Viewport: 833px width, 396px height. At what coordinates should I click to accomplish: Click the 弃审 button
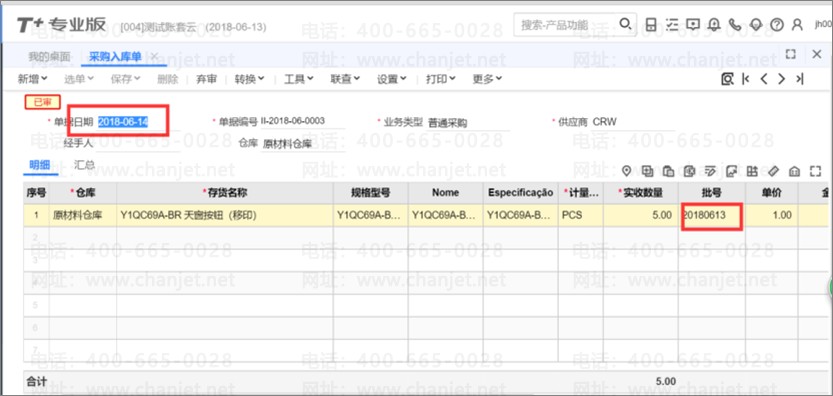207,79
